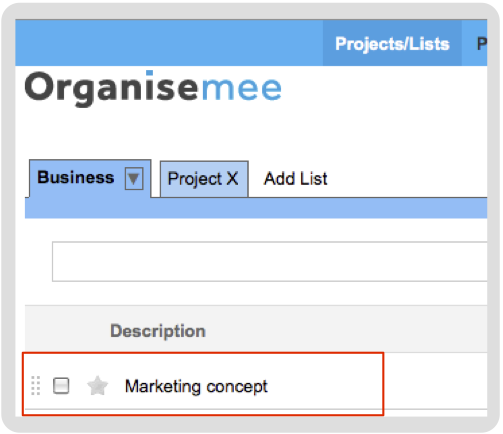
Task: Select the Business list tab
Action: coord(76,177)
